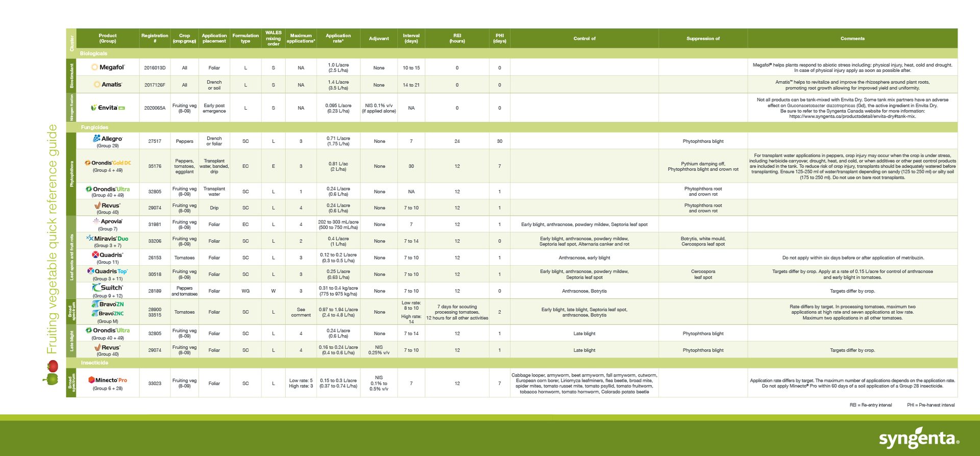Viewport: 980px width, 456px height.
Task: Click the Fungicides section heading
Action: pyautogui.click(x=94, y=128)
